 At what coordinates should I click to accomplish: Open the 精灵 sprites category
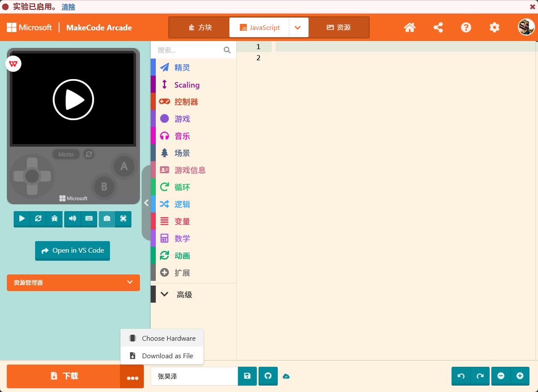tap(193, 68)
